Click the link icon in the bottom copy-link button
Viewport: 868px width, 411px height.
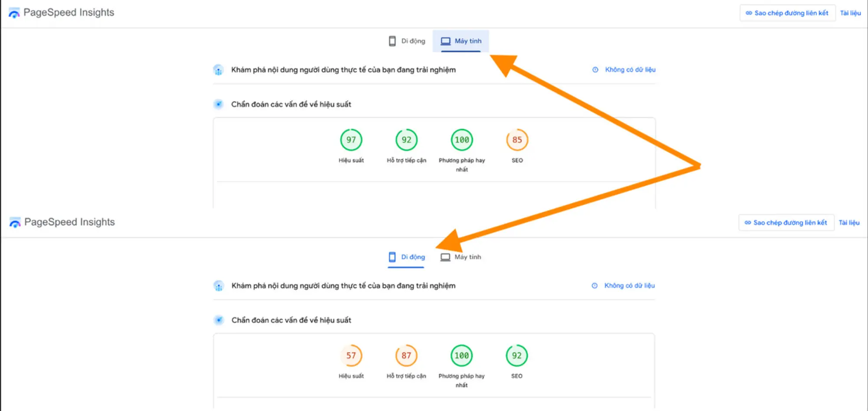point(748,223)
